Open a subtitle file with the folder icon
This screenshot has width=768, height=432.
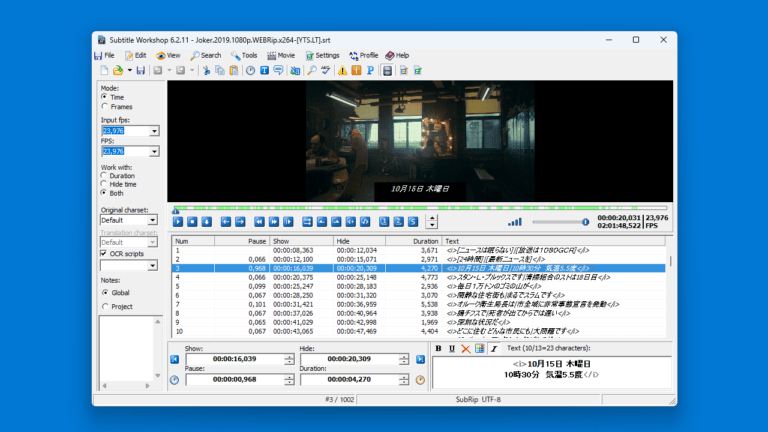[x=118, y=71]
